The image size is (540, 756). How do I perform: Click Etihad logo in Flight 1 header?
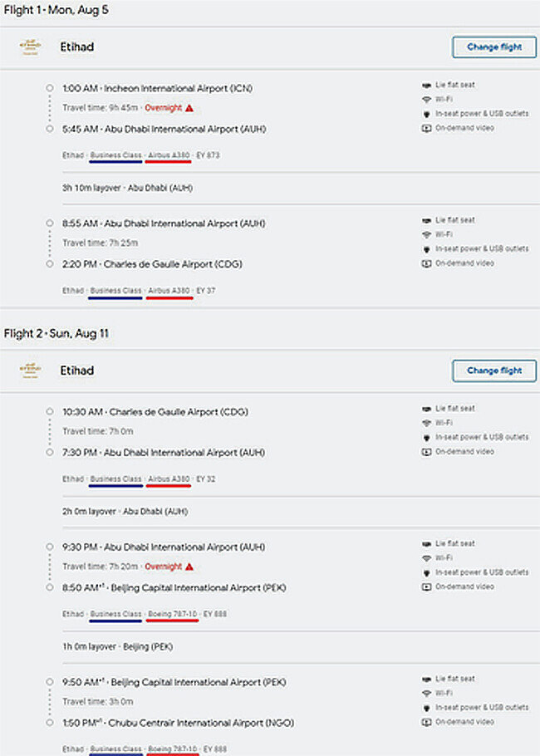tap(31, 47)
